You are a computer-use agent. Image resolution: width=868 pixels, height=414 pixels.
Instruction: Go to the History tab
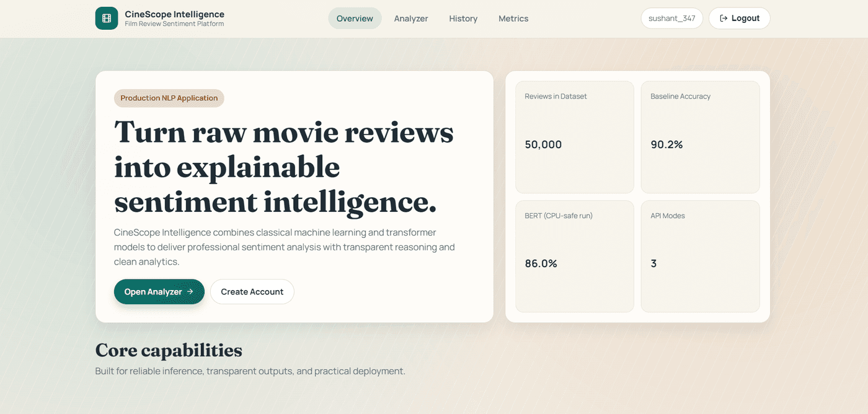coord(463,19)
